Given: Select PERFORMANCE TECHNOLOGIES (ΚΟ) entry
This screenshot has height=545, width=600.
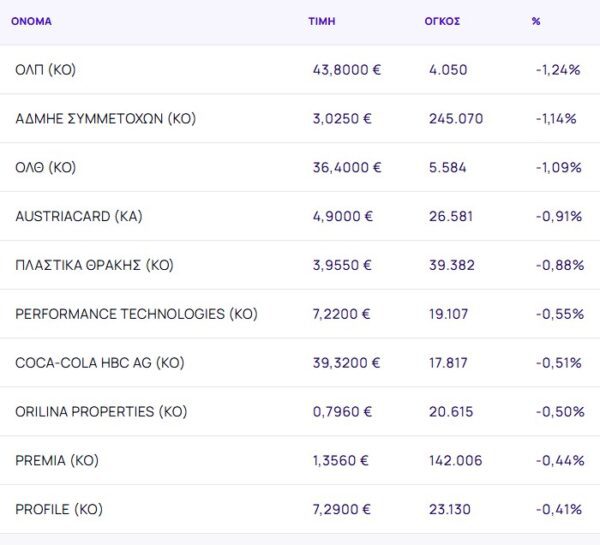Looking at the screenshot, I should tap(136, 314).
